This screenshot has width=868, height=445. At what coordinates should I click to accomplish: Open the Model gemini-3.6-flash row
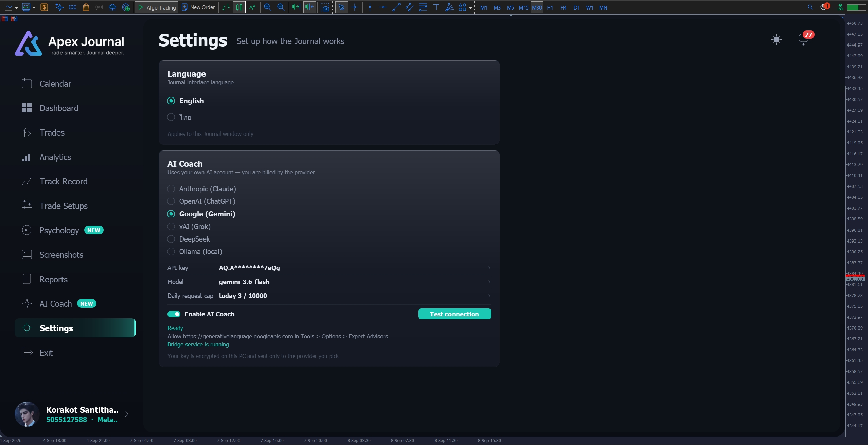click(x=329, y=282)
